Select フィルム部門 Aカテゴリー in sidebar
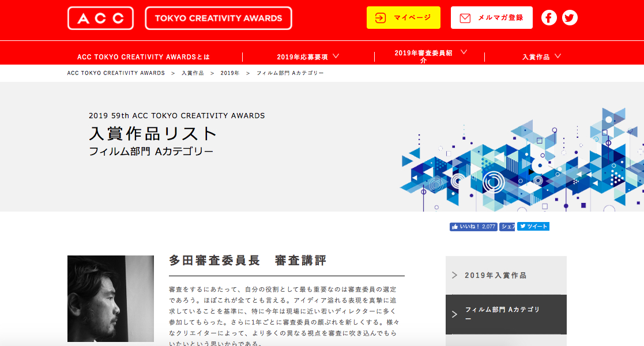 pos(506,314)
